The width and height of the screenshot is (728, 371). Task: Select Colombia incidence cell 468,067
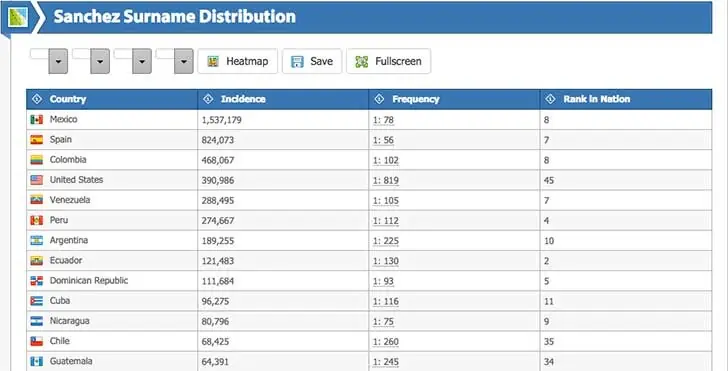coord(283,160)
